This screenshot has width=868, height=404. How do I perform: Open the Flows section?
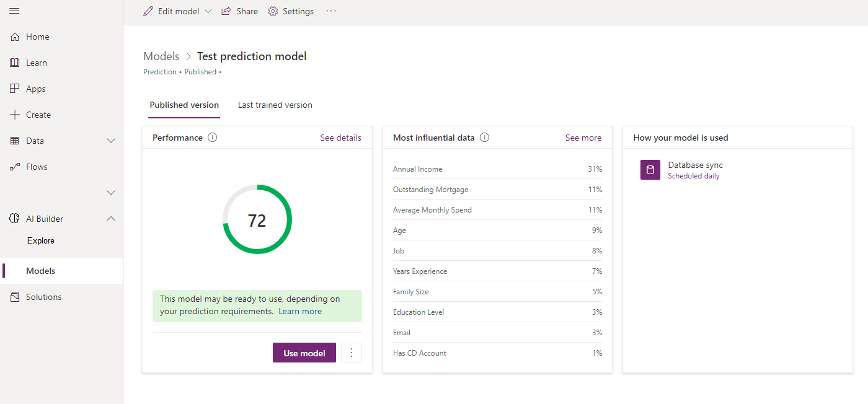(x=37, y=167)
